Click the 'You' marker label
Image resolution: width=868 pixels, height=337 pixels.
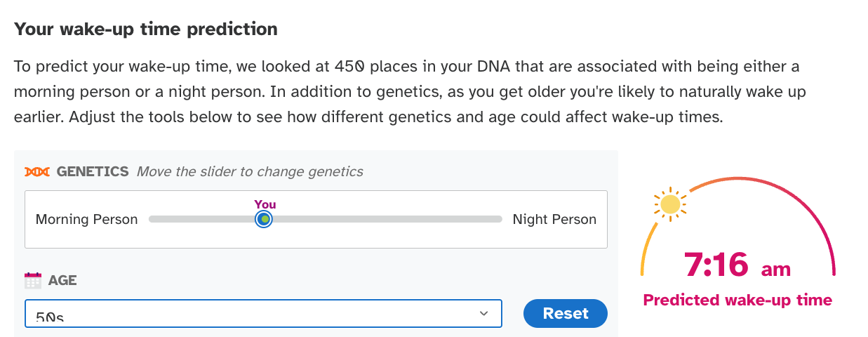(265, 204)
